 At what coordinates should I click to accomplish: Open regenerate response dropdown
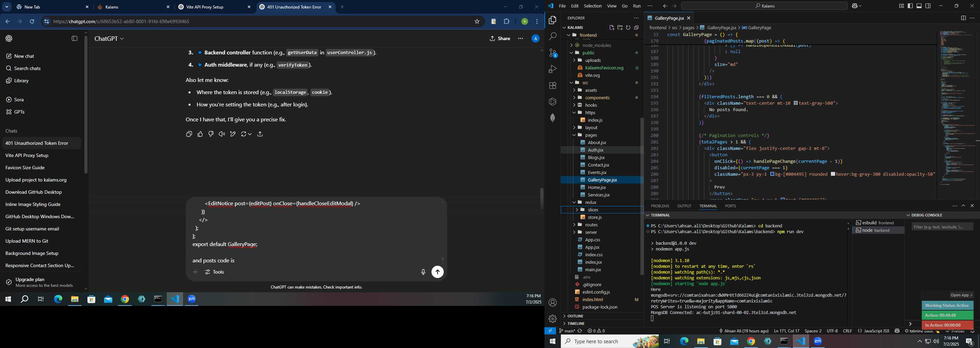tap(246, 134)
